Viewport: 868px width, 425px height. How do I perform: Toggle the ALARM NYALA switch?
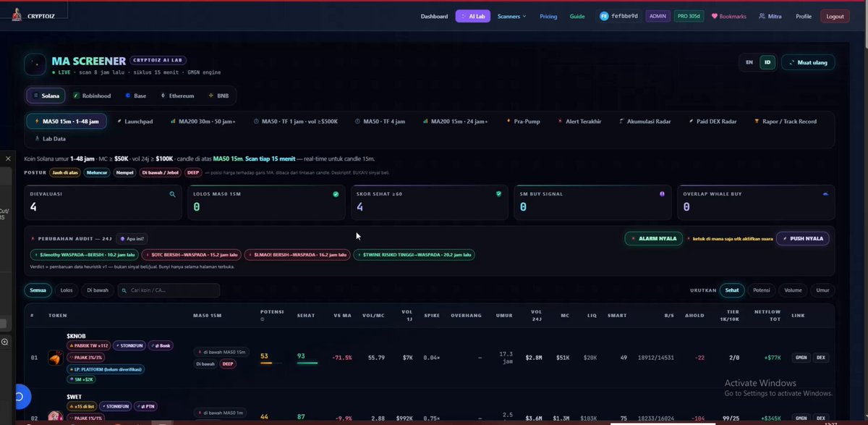click(653, 238)
